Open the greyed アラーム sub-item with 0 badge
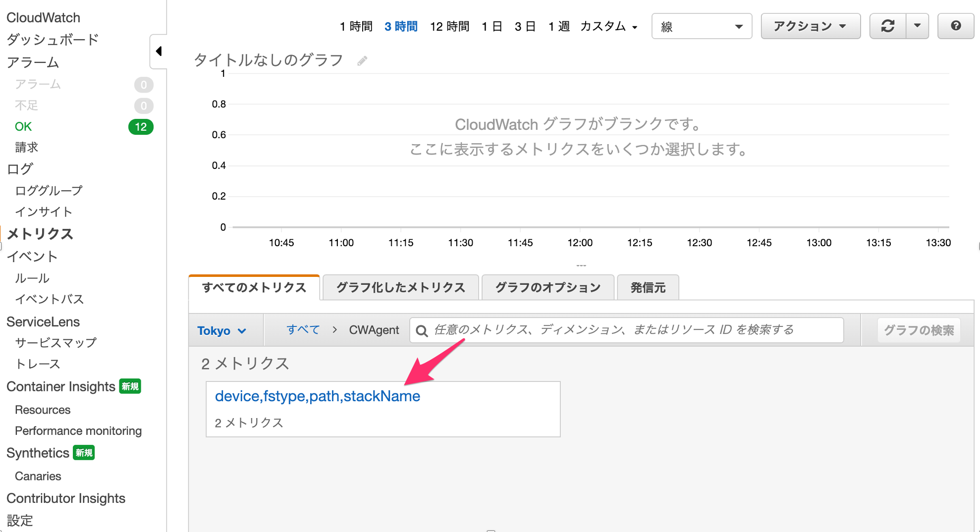 [38, 85]
